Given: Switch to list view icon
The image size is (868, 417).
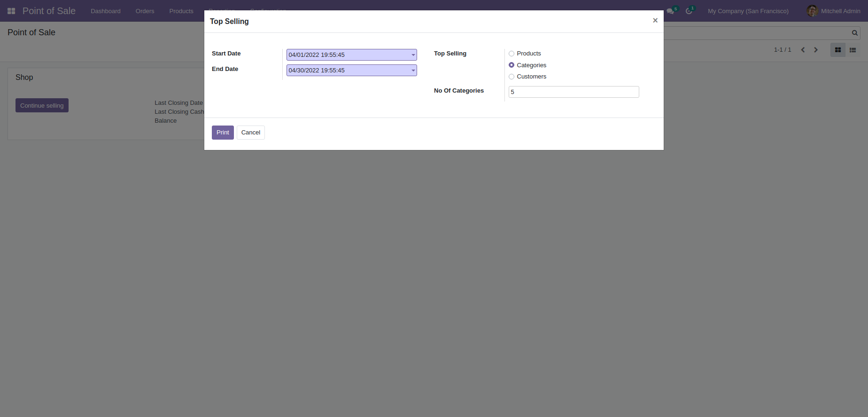Looking at the screenshot, I should 853,50.
